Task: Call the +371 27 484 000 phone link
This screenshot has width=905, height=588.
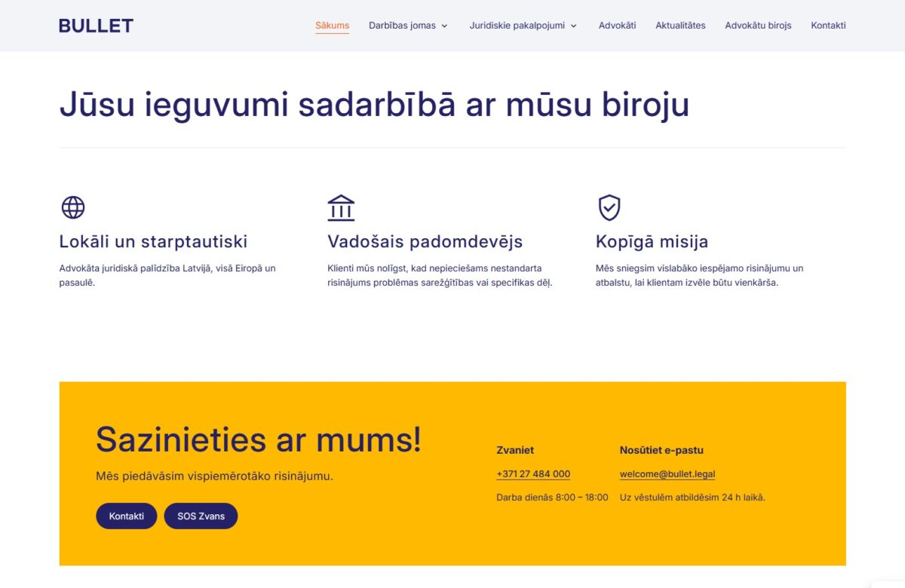Action: [x=533, y=473]
